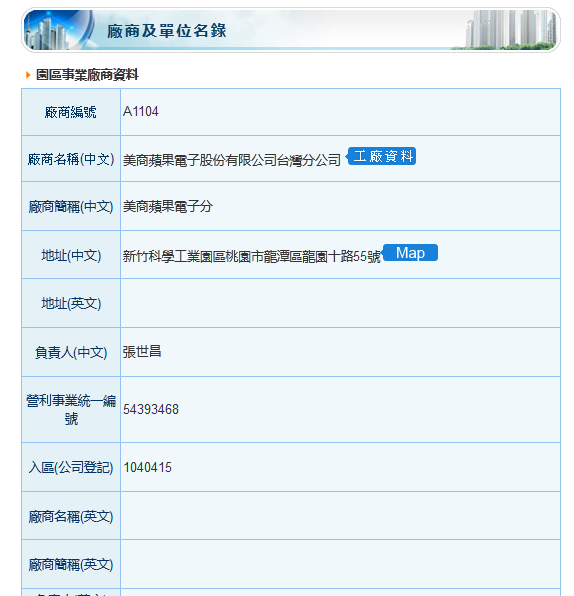Click the orange arrow bullet beside 園區事業廠商資料

28,75
